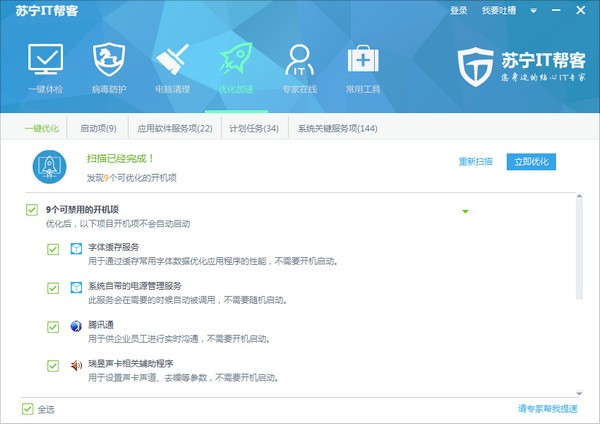This screenshot has height=424, width=600.
Task: Toggle the 9个可禁用的开机项 group checkbox
Action: pos(32,210)
